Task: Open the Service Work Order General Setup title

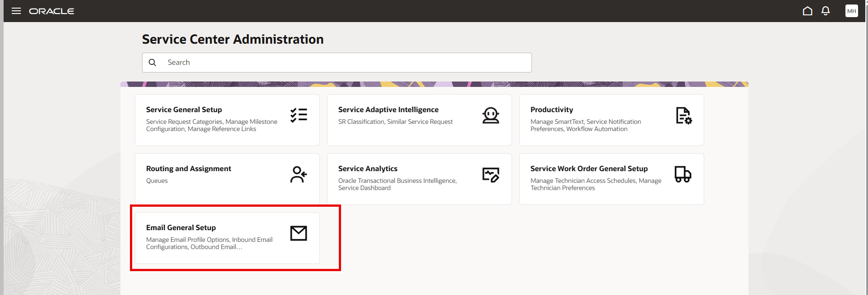Action: [589, 168]
